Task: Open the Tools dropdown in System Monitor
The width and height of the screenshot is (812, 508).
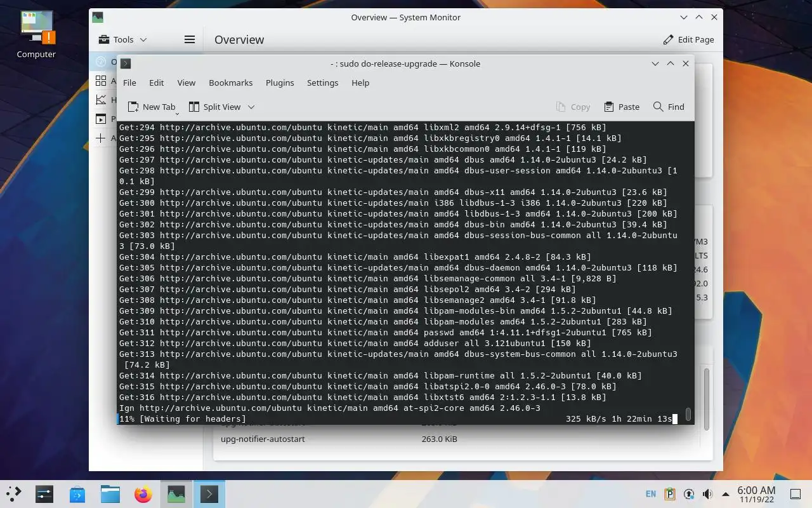Action: 123,39
